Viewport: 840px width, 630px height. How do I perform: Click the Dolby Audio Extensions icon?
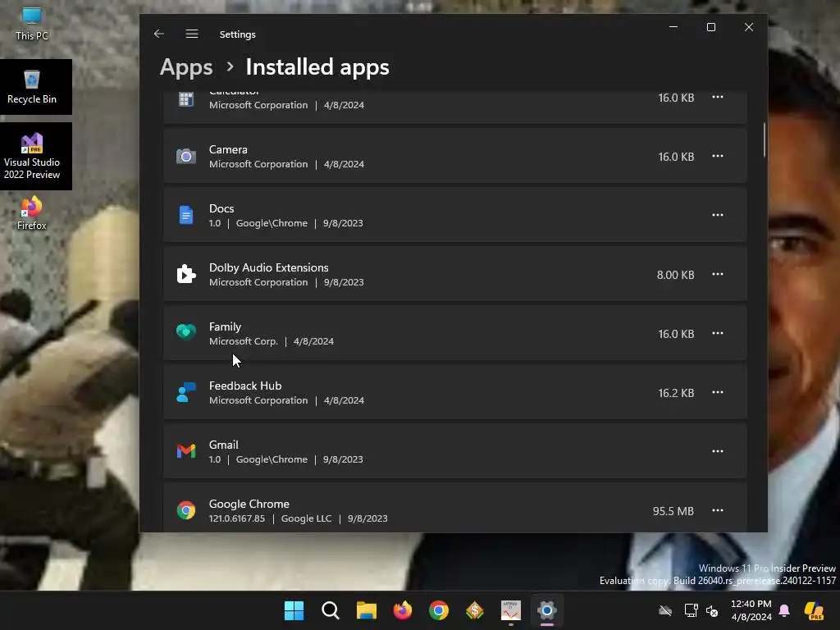tap(186, 274)
